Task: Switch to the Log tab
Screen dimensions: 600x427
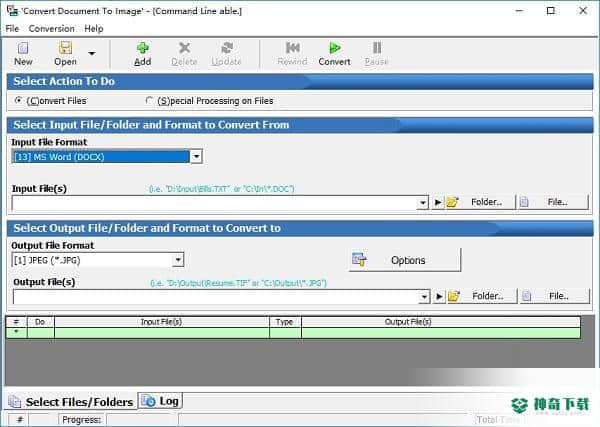Action: pyautogui.click(x=160, y=401)
